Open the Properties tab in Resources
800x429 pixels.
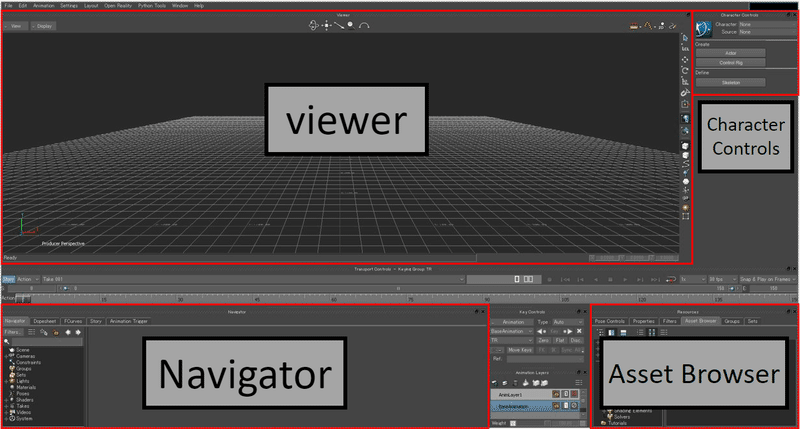[643, 321]
